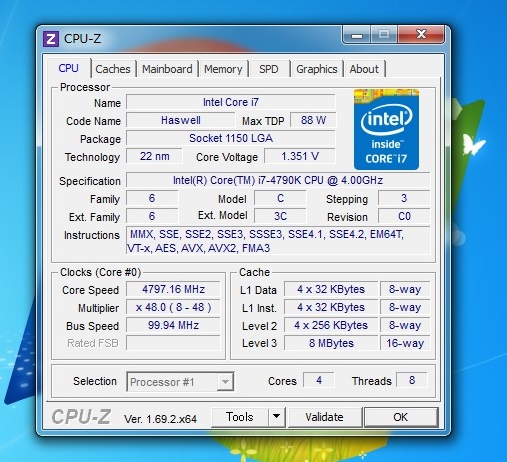Click the empty Rated FSB field
Image resolution: width=507 pixels, height=462 pixels.
point(173,343)
